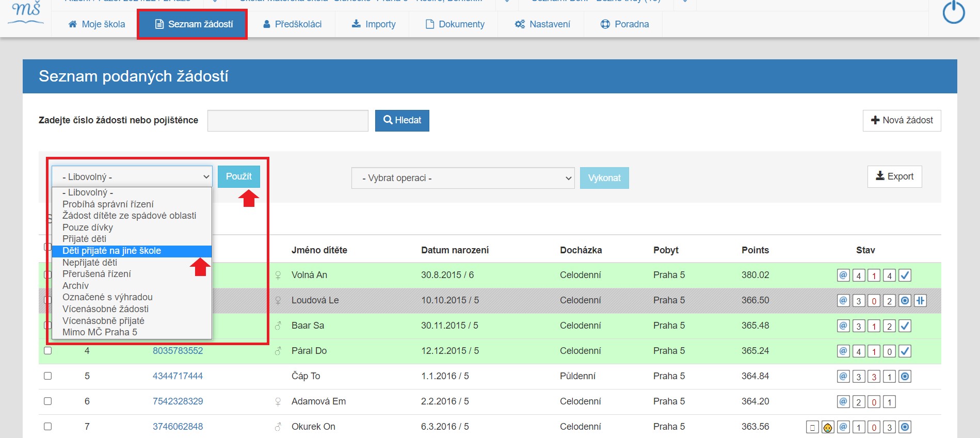
Task: Choose Žádost dítěte ze spádové oblasti option
Action: pyautogui.click(x=132, y=216)
